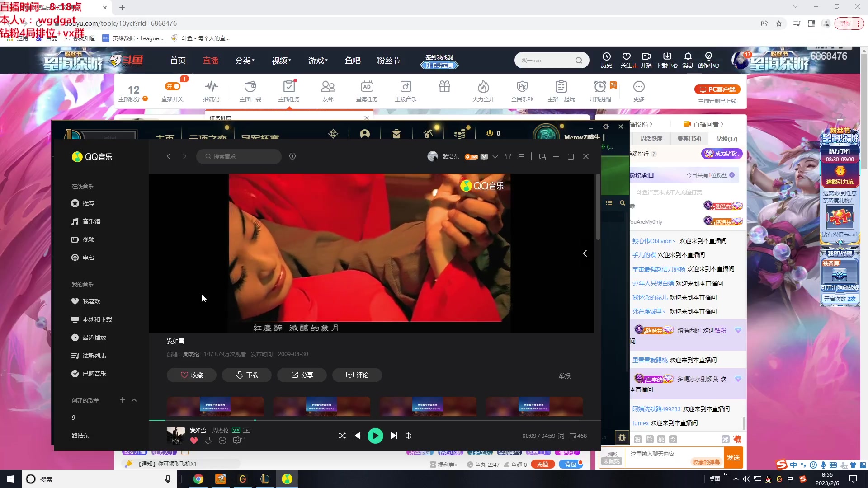The image size is (868, 488).
Task: Open the play queue icon showing 468
Action: pos(578,436)
